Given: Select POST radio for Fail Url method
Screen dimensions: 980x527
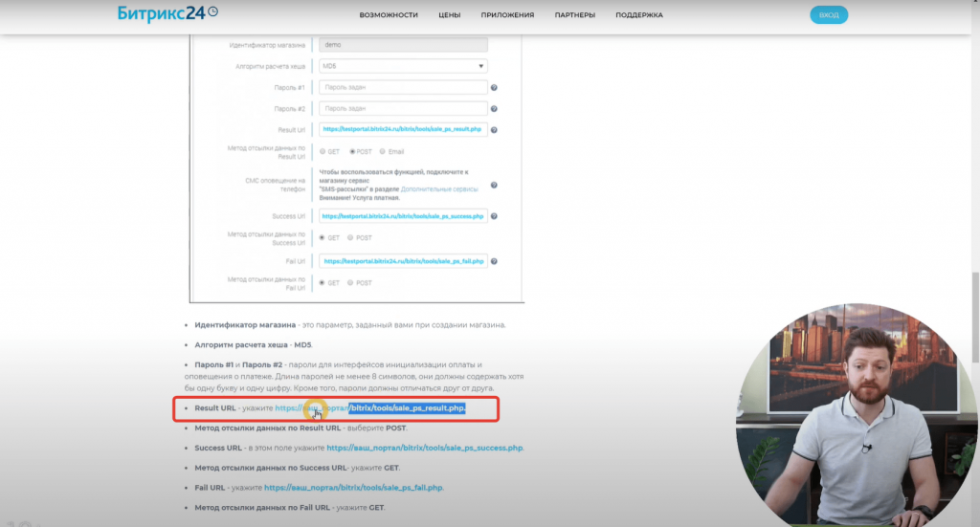Looking at the screenshot, I should coord(350,283).
